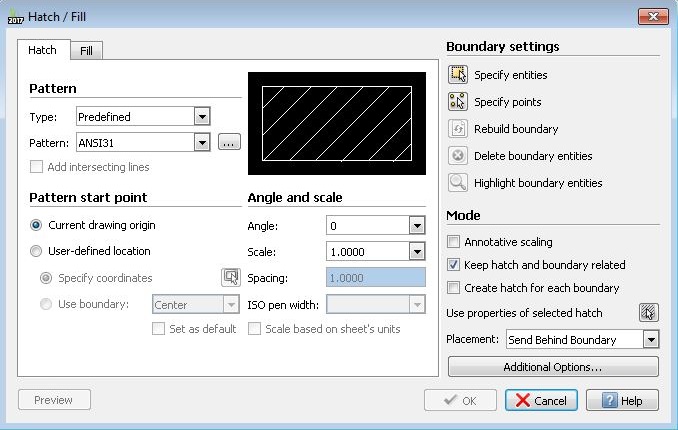The height and width of the screenshot is (430, 678).
Task: Enable Add intersecting lines checkbox
Action: point(36,167)
